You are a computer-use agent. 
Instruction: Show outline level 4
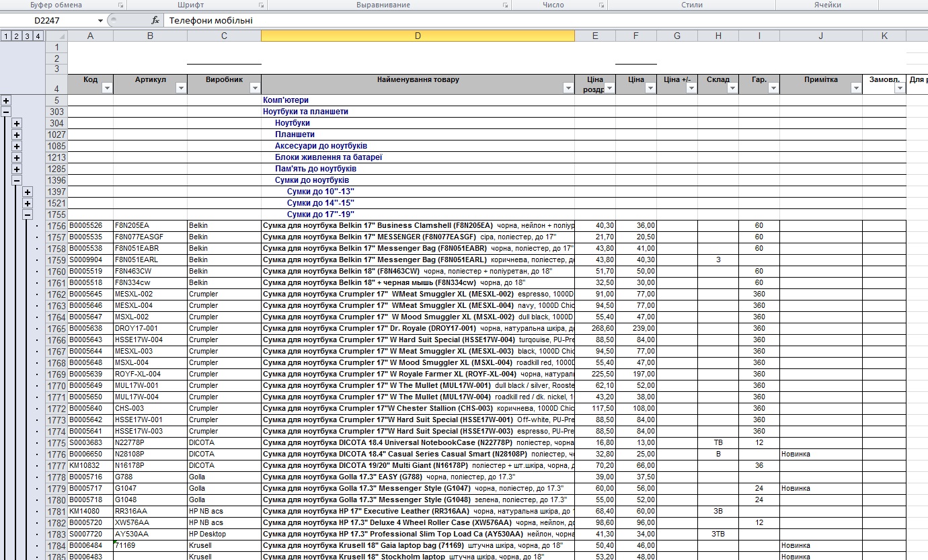tap(38, 36)
